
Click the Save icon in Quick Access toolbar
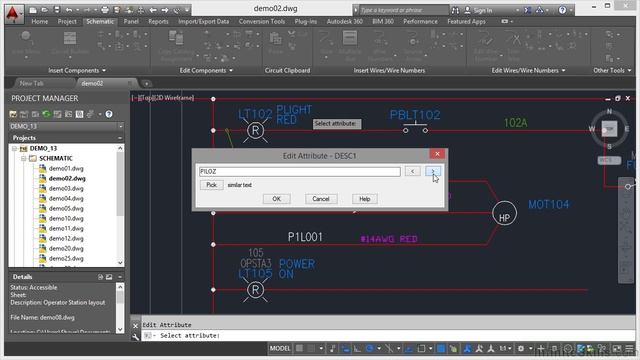[x=57, y=10]
